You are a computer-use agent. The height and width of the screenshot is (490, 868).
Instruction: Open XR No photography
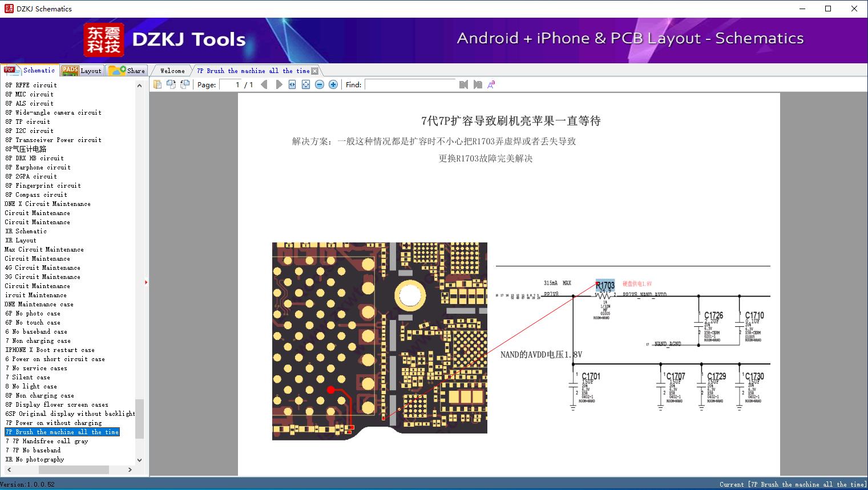point(34,459)
